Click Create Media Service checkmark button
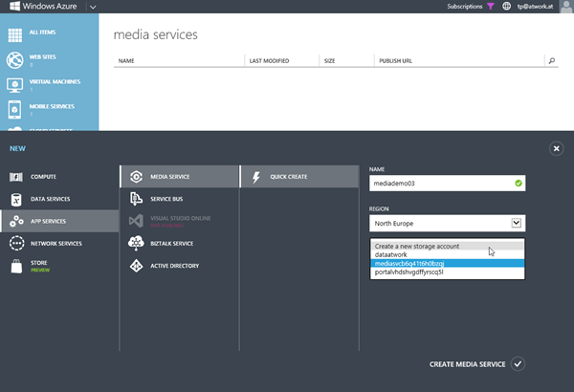 [x=518, y=363]
